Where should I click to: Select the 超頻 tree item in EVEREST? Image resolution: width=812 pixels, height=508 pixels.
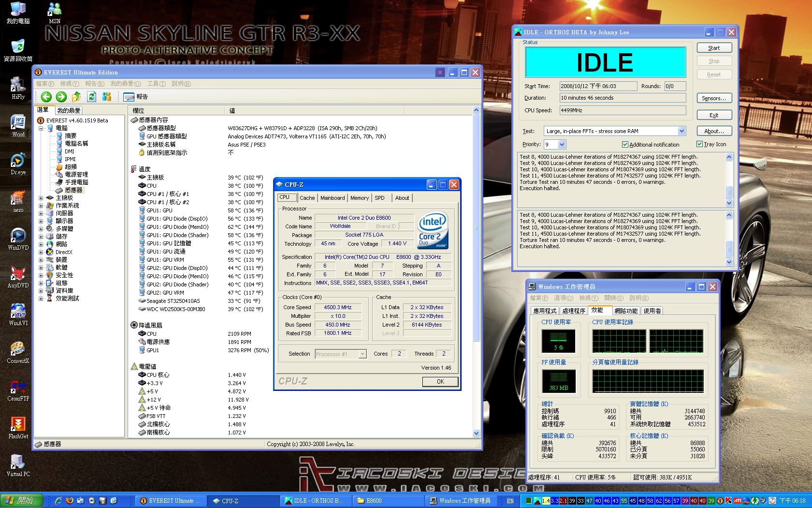coord(71,167)
